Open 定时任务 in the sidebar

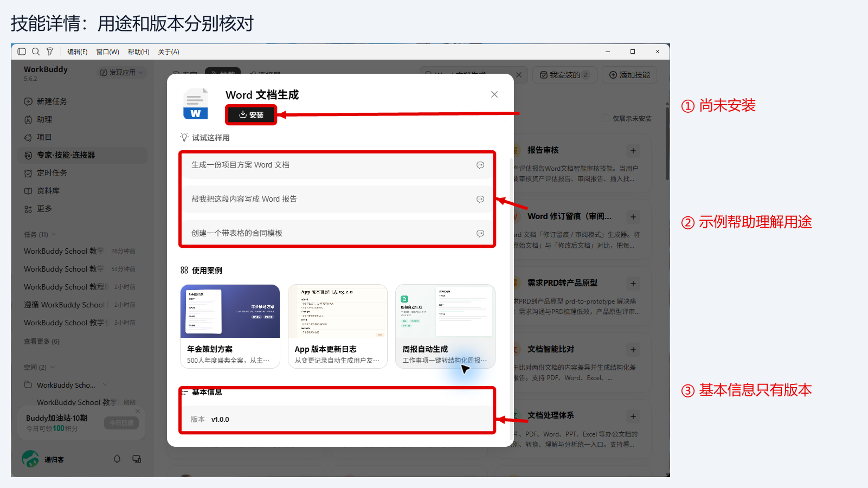point(82,173)
